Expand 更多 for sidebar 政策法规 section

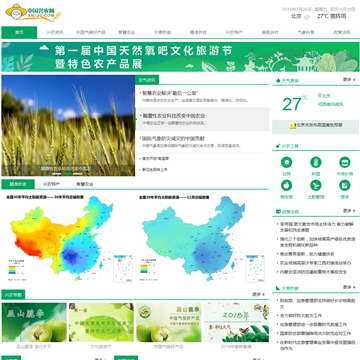(349, 211)
